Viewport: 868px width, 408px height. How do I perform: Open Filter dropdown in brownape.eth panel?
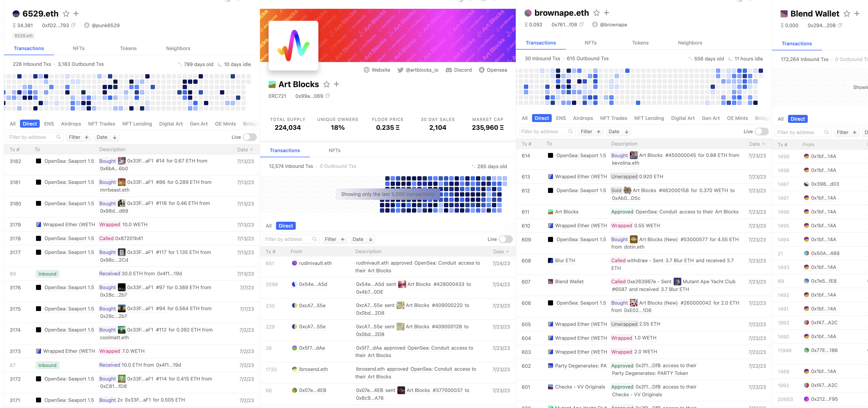click(591, 131)
